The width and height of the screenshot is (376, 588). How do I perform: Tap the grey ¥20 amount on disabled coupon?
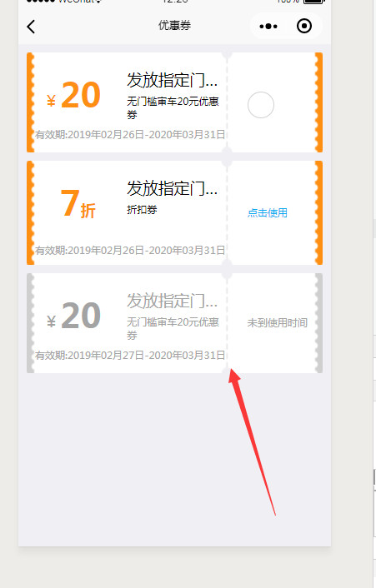coord(73,316)
